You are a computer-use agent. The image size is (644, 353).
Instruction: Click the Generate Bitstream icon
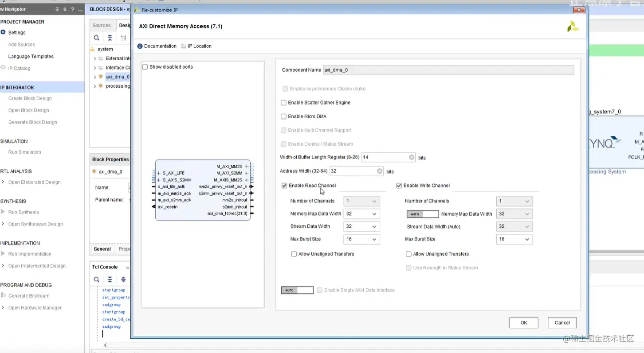tap(3, 295)
